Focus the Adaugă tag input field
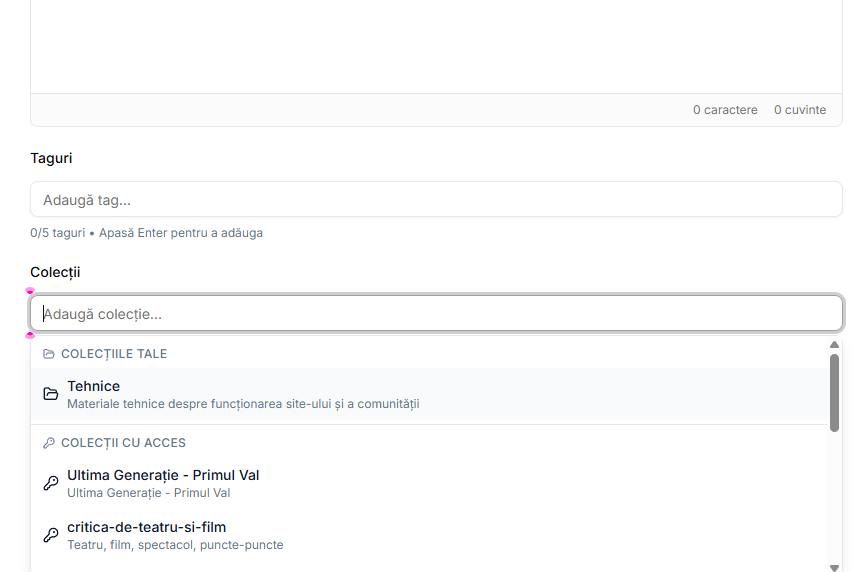This screenshot has height=572, width=860. pos(436,200)
